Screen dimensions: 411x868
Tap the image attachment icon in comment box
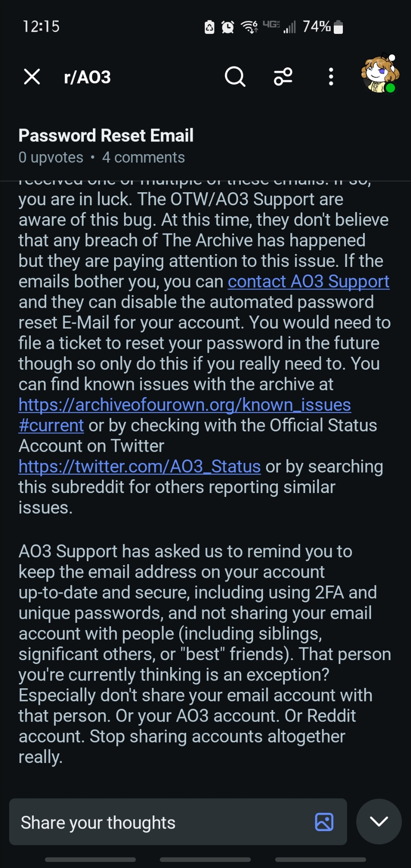(324, 822)
